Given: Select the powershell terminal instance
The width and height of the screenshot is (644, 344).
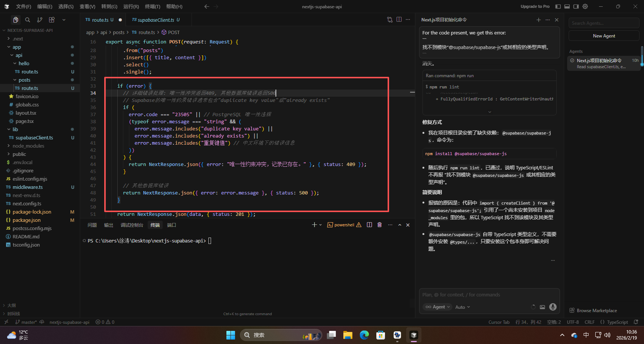Looking at the screenshot, I should point(344,225).
